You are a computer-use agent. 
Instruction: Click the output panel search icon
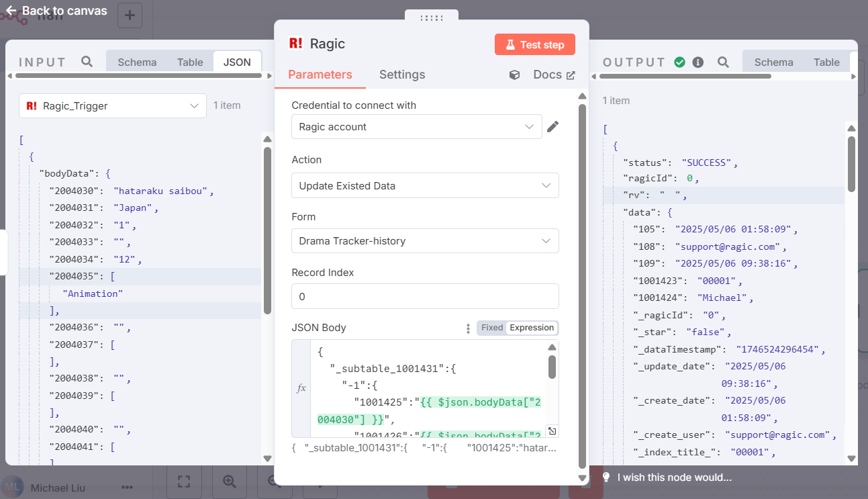pos(723,62)
